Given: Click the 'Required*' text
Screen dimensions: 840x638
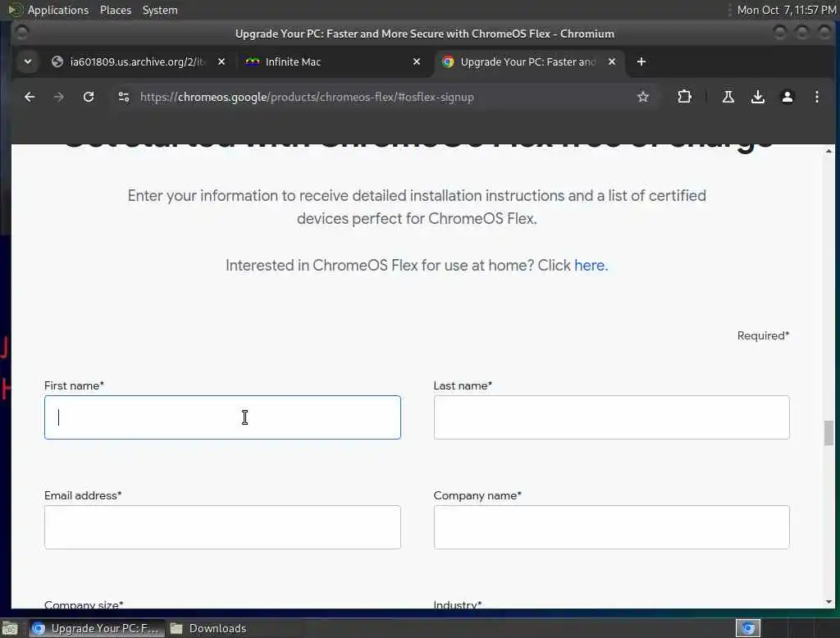Looking at the screenshot, I should click(x=763, y=335).
